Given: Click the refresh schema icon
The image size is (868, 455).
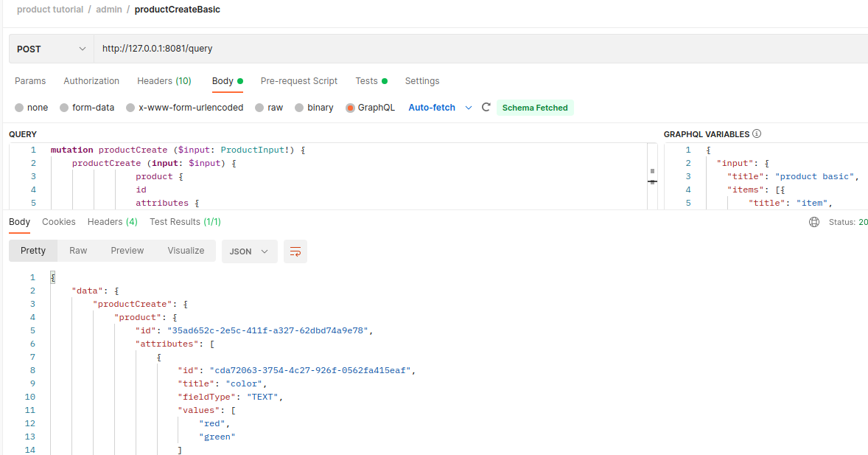Looking at the screenshot, I should pos(486,108).
